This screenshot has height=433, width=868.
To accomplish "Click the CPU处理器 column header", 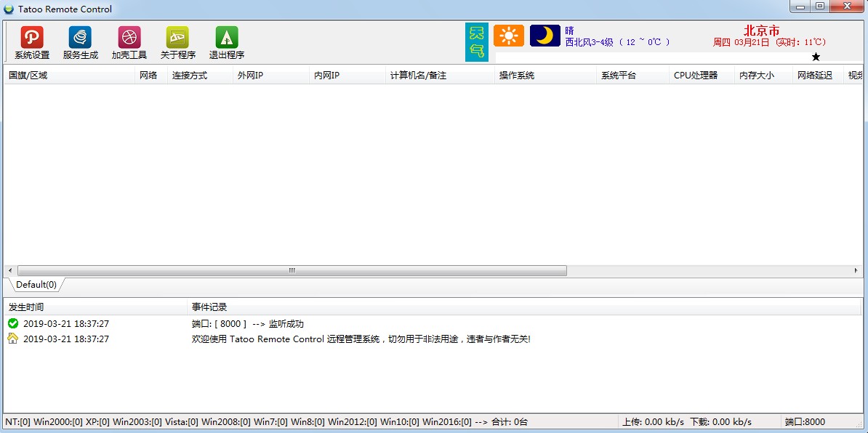I will [x=702, y=76].
